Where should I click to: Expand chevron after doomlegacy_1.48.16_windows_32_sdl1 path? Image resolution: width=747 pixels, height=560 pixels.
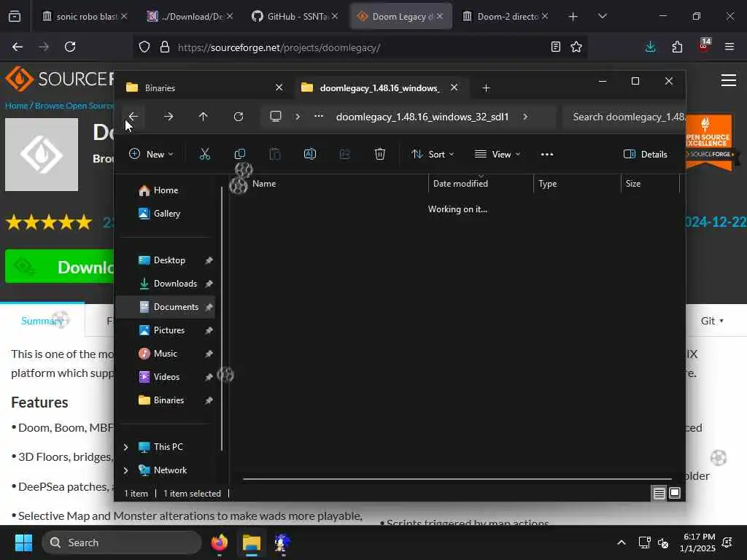tap(525, 117)
